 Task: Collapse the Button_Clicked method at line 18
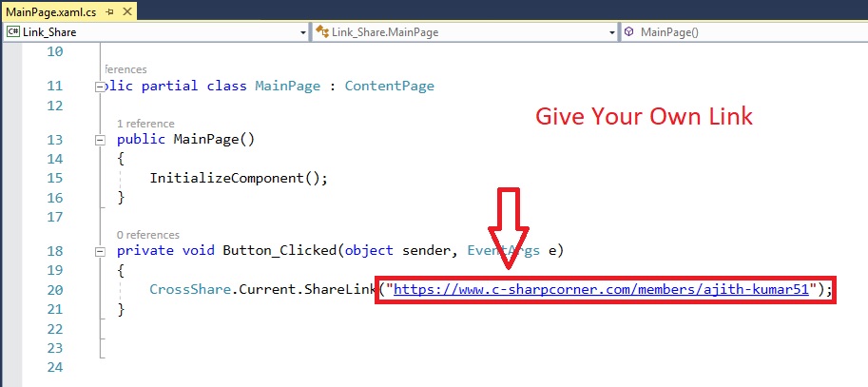[x=100, y=251]
